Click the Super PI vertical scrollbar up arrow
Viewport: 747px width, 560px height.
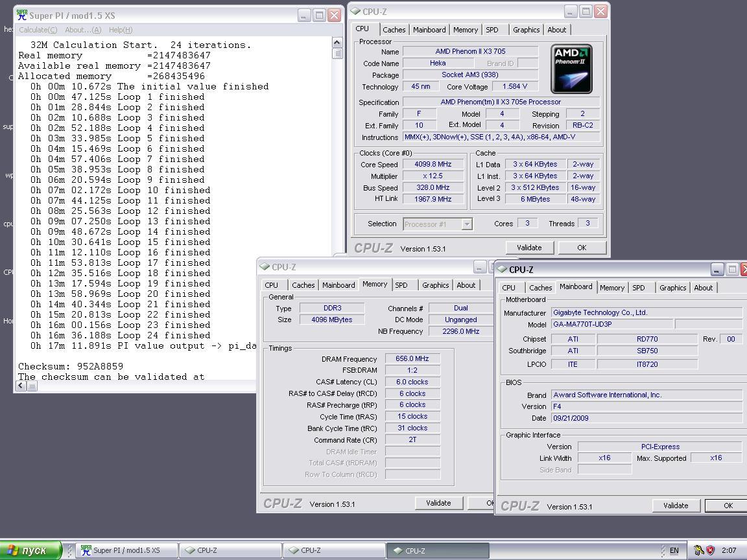tap(337, 42)
